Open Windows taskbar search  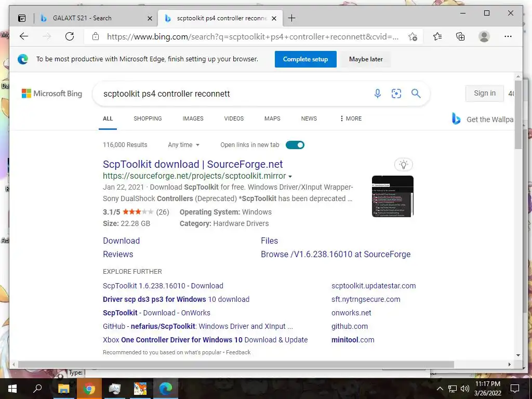pyautogui.click(x=37, y=389)
